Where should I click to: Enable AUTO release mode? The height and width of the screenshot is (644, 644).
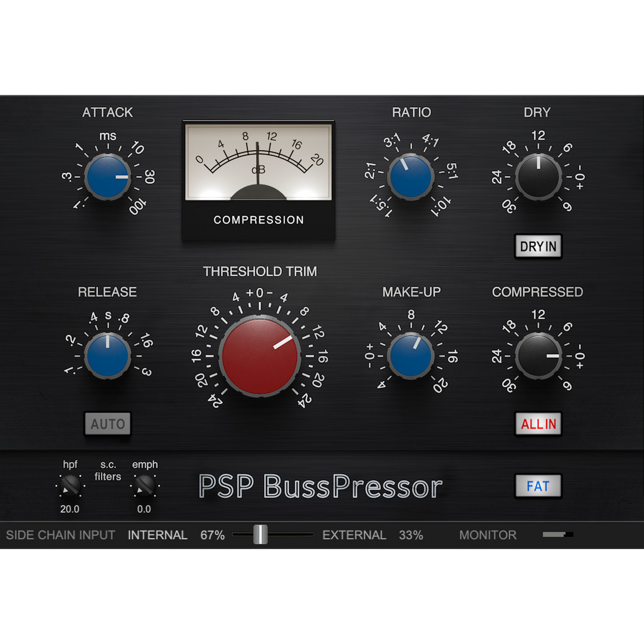click(x=107, y=424)
